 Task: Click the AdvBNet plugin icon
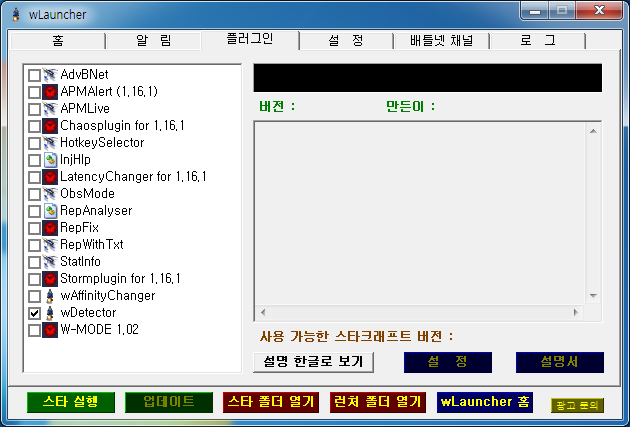(50, 75)
